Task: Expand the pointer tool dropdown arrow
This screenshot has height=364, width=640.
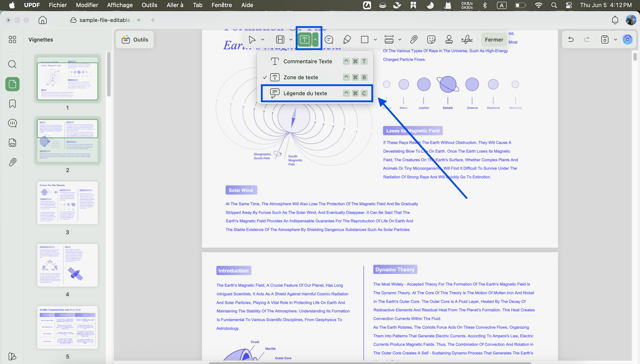Action: pyautogui.click(x=263, y=40)
